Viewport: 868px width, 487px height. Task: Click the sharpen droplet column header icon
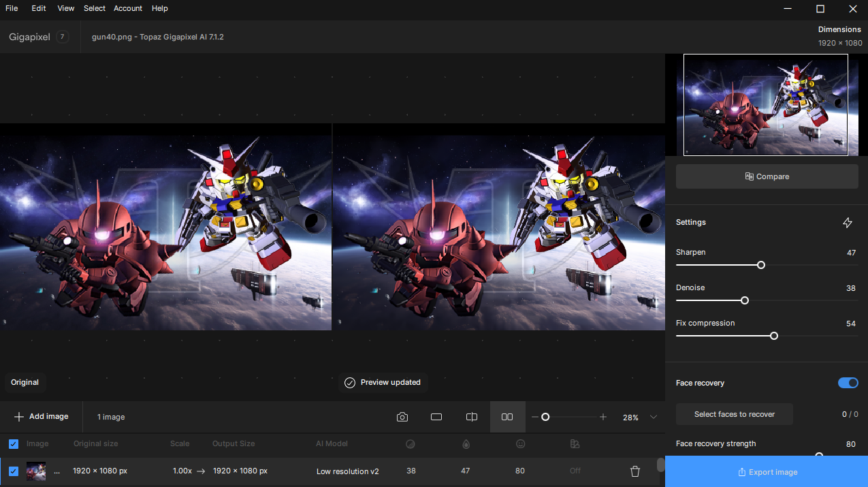coord(466,444)
